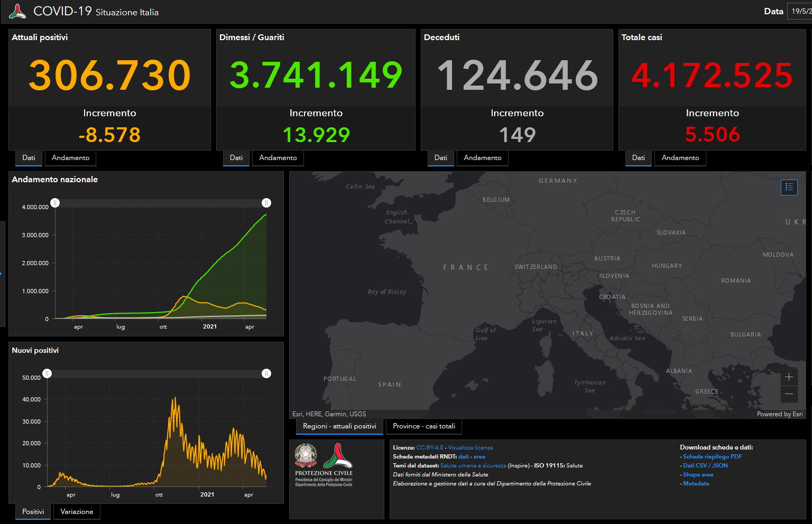Click the expand arrow on the left edge
The image size is (812, 524).
pyautogui.click(x=3, y=274)
